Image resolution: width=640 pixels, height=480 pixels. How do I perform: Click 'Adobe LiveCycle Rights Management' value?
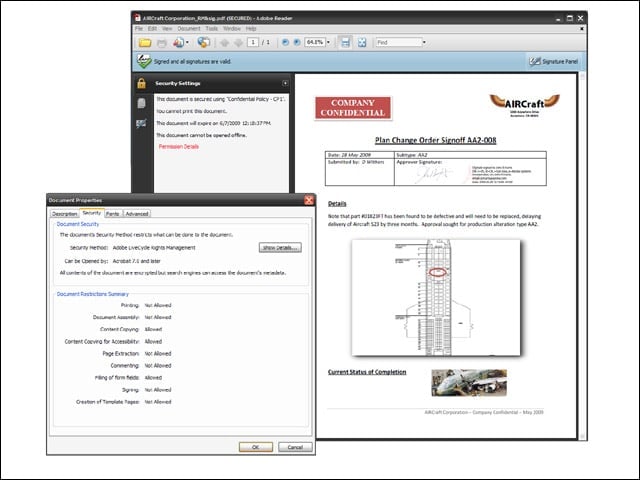point(154,248)
